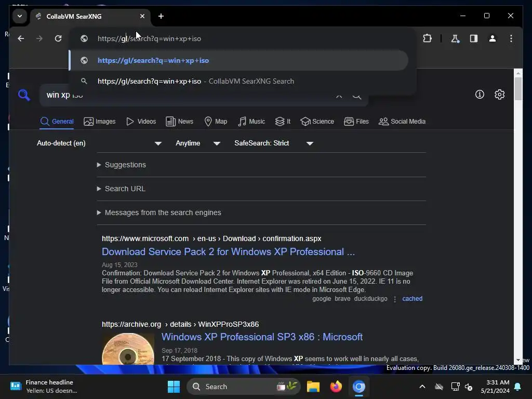This screenshot has width=532, height=399.
Task: Select the Social Media search tab
Action: [402, 122]
